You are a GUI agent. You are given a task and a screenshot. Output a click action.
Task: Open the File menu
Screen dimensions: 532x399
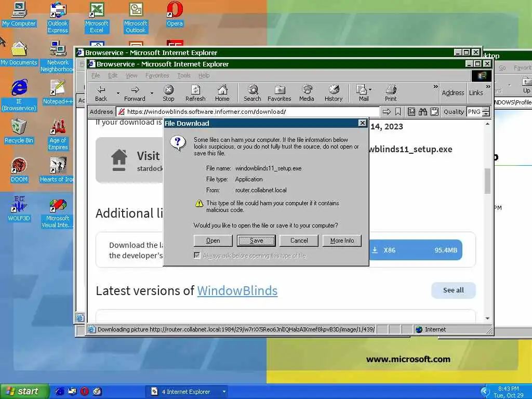96,75
